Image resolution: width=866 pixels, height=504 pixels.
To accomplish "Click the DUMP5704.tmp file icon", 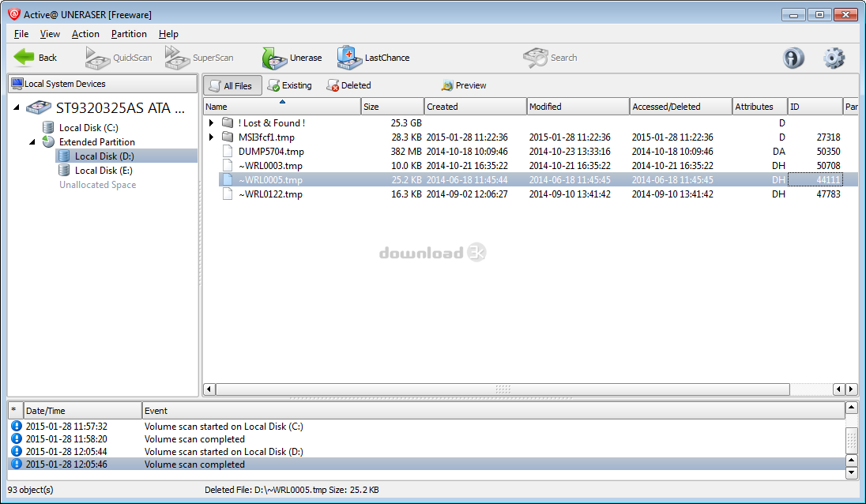I will pyautogui.click(x=228, y=151).
